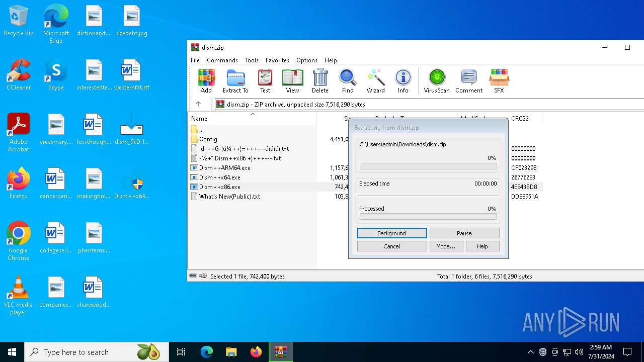Screen dimensions: 644x362
Task: Go up one folder level arrow
Action: click(x=198, y=104)
